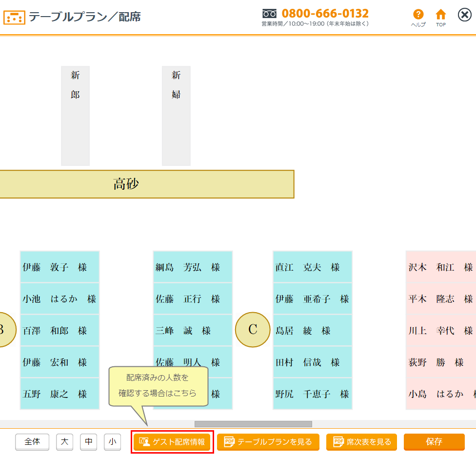Switch zoom size to 中
This screenshot has height=458, width=476.
coord(88,442)
